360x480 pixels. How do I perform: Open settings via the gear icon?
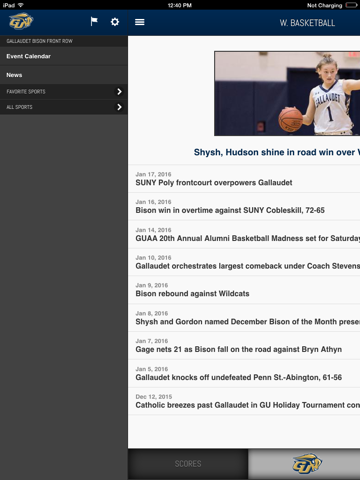tap(115, 22)
